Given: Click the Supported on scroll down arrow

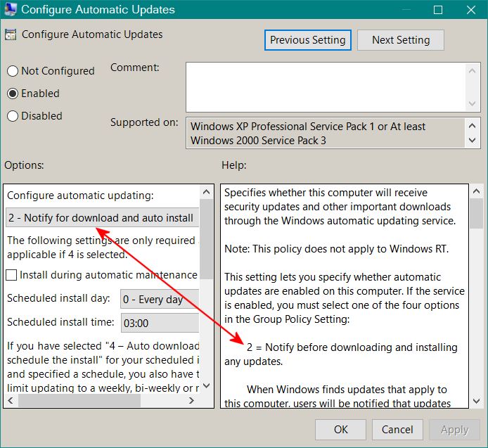Looking at the screenshot, I should [x=472, y=141].
